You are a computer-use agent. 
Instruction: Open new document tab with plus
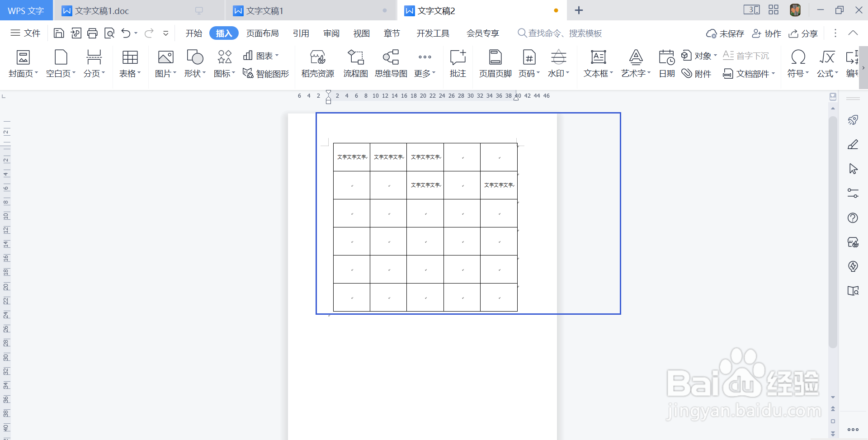tap(579, 10)
